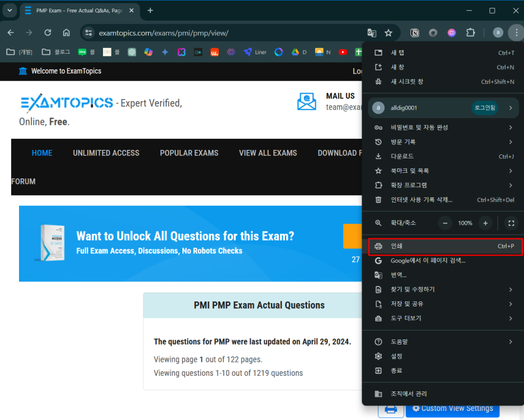524x420 pixels.
Task: Expand 확장 프로그램 submenu
Action: [444, 185]
